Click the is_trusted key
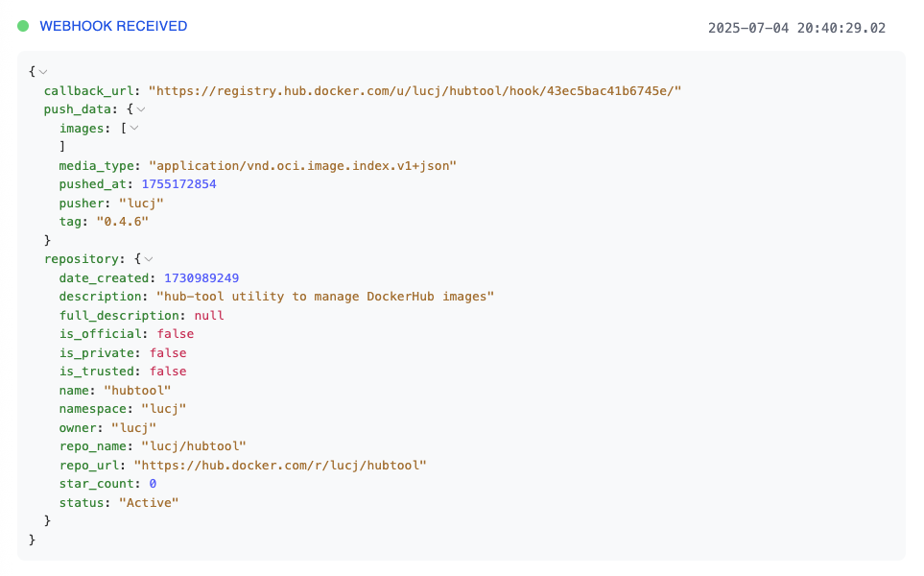This screenshot has height=576, width=924. (96, 372)
